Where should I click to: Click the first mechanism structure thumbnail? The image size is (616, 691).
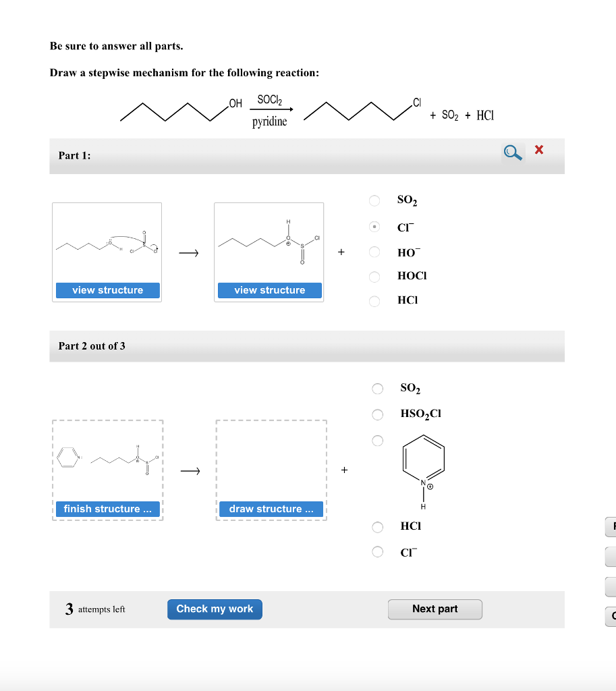107,246
